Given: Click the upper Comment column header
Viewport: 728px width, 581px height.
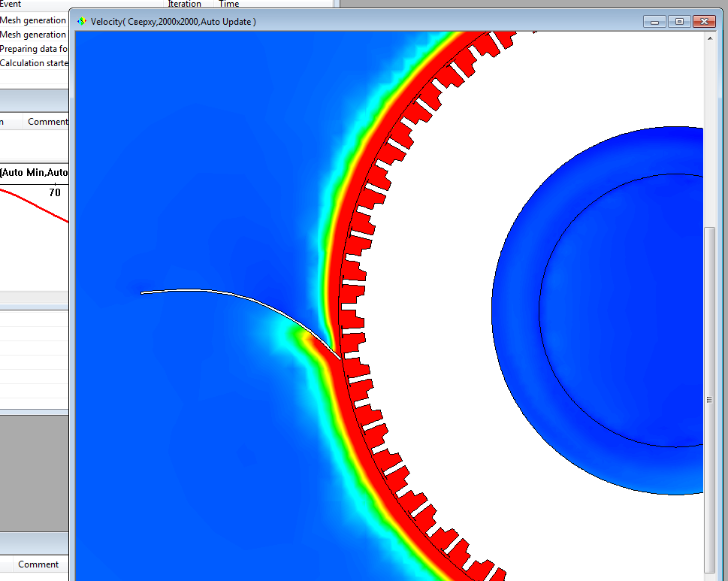Looking at the screenshot, I should (x=47, y=122).
